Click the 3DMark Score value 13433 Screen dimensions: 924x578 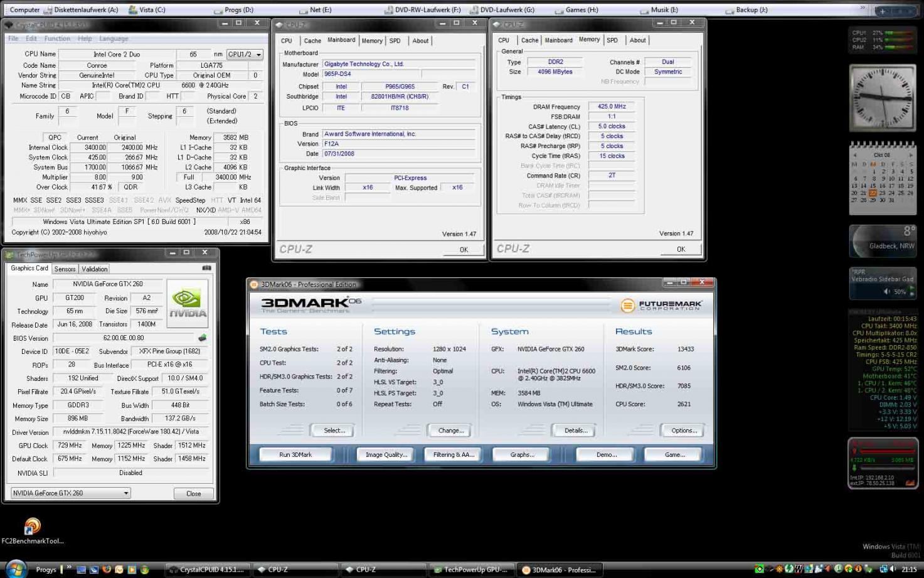click(x=685, y=349)
